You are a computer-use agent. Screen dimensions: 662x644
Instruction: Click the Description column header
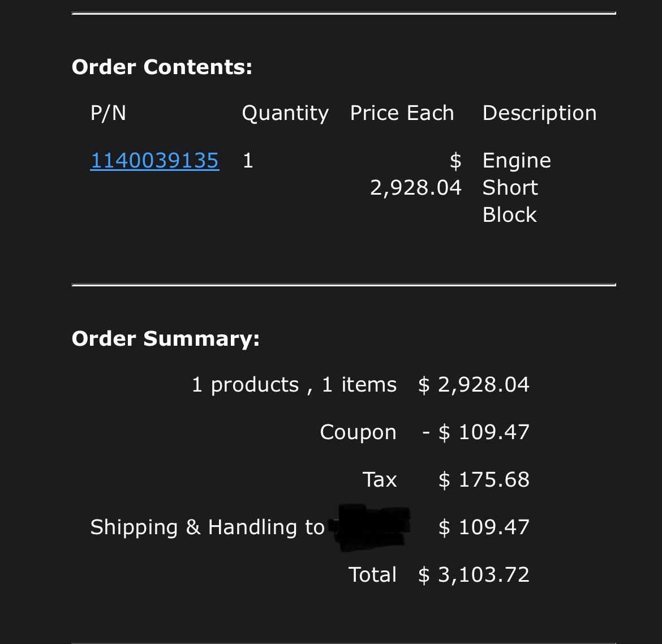(x=540, y=114)
